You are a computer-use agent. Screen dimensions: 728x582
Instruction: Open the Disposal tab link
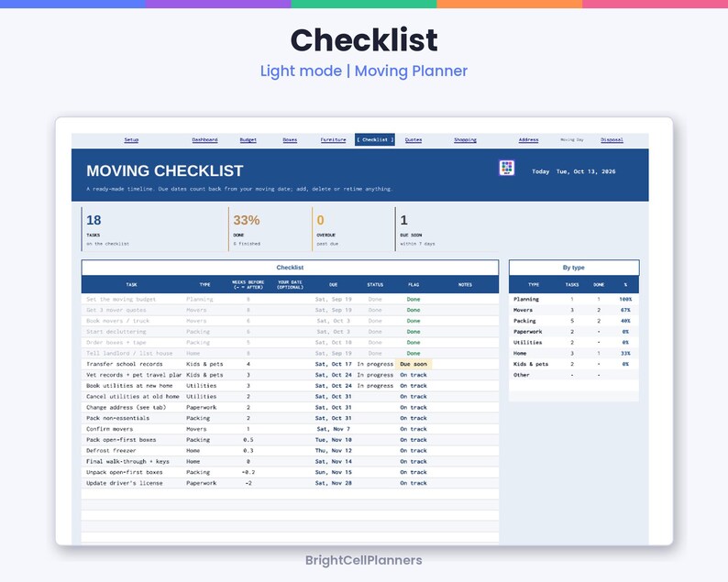[x=612, y=139]
